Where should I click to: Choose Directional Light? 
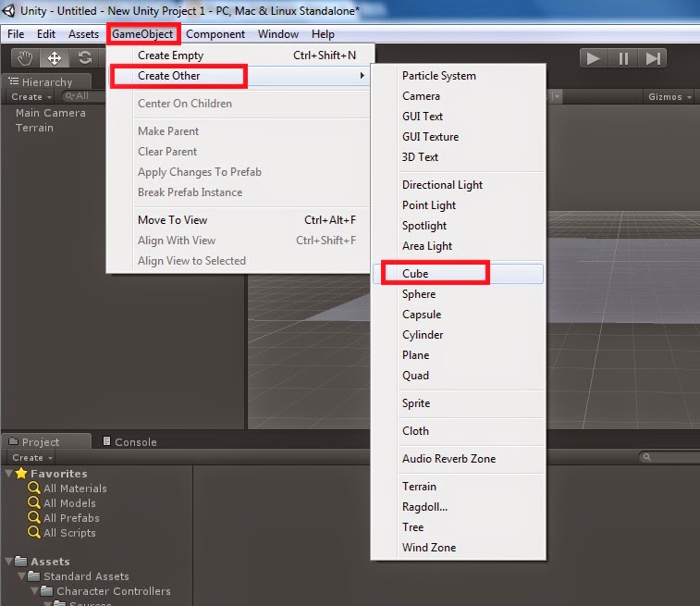(458, 185)
